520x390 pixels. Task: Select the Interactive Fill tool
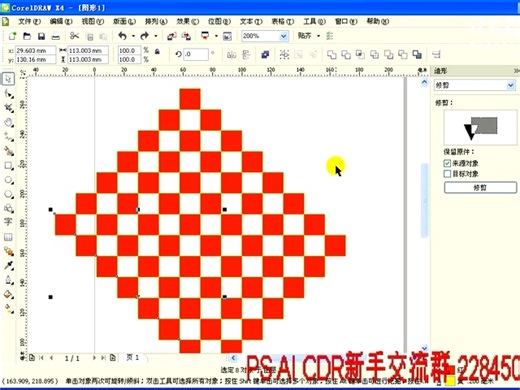pos(8,309)
